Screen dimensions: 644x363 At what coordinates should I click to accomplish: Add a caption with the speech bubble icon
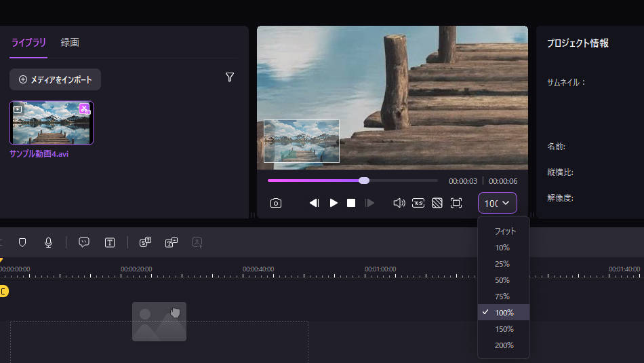pyautogui.click(x=84, y=242)
